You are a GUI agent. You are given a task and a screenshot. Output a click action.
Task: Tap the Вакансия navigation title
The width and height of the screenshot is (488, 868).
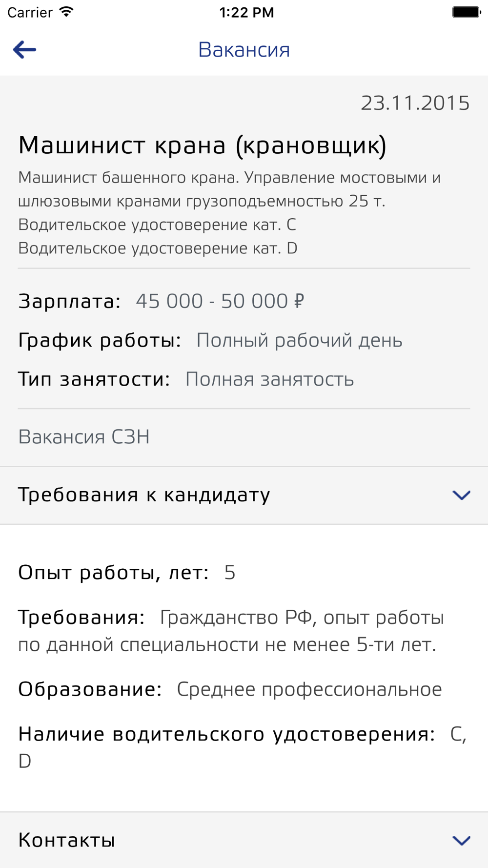[244, 50]
